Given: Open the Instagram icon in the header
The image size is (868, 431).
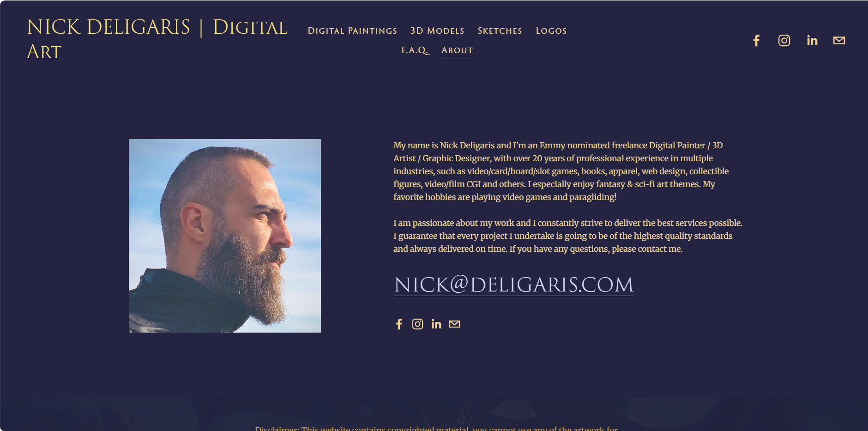Looking at the screenshot, I should tap(784, 41).
